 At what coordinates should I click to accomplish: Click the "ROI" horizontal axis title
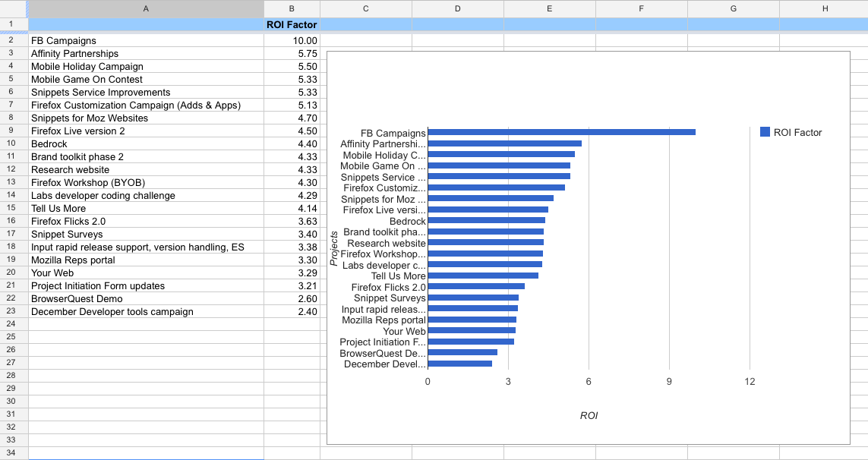click(589, 416)
